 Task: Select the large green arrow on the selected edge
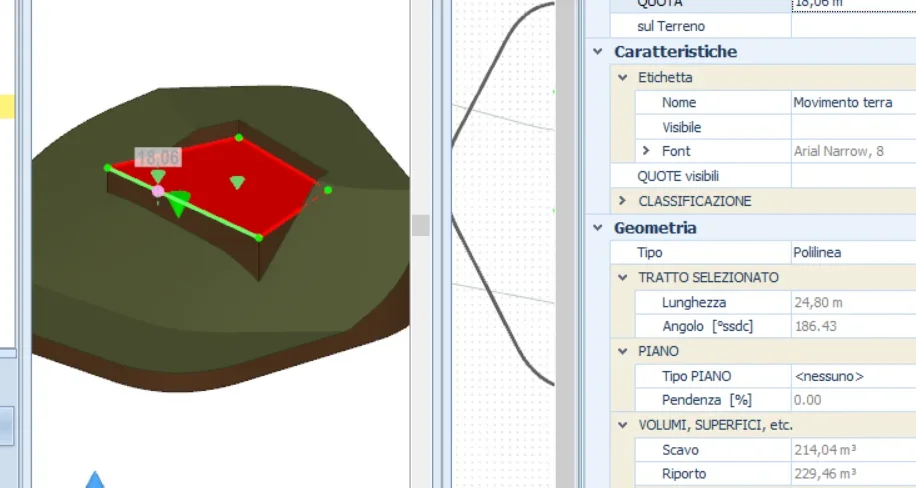click(178, 203)
